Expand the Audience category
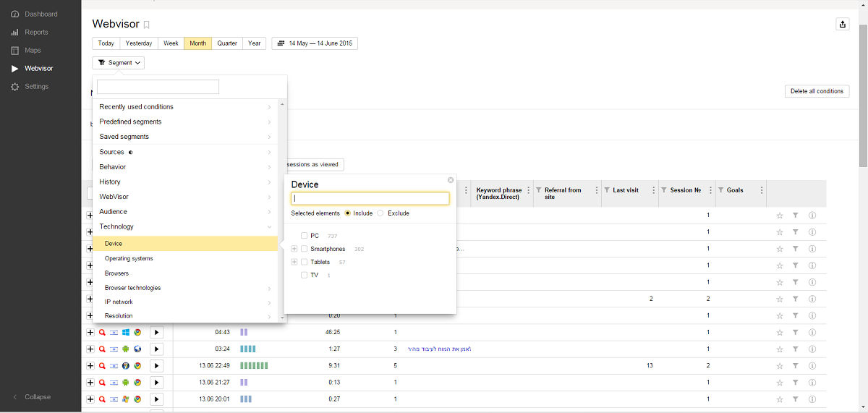 tap(186, 211)
